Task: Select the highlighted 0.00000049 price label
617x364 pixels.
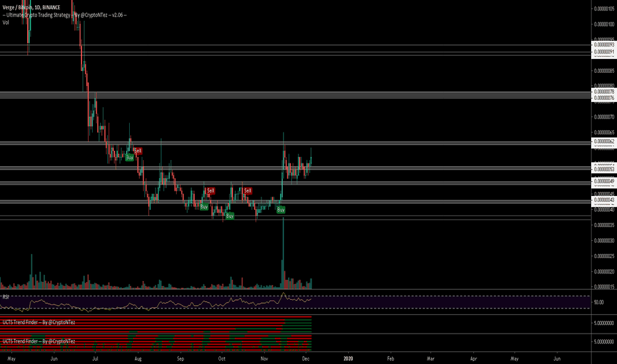Action: tap(604, 181)
